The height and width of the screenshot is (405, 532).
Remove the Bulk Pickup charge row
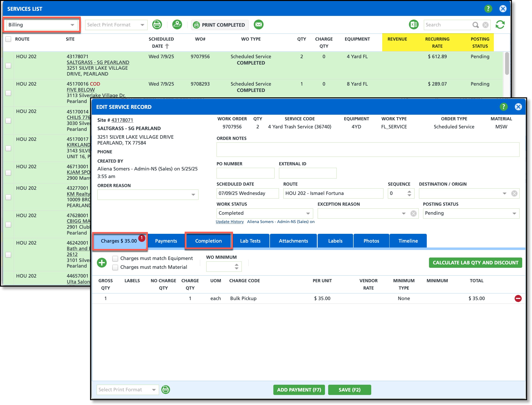tap(518, 298)
